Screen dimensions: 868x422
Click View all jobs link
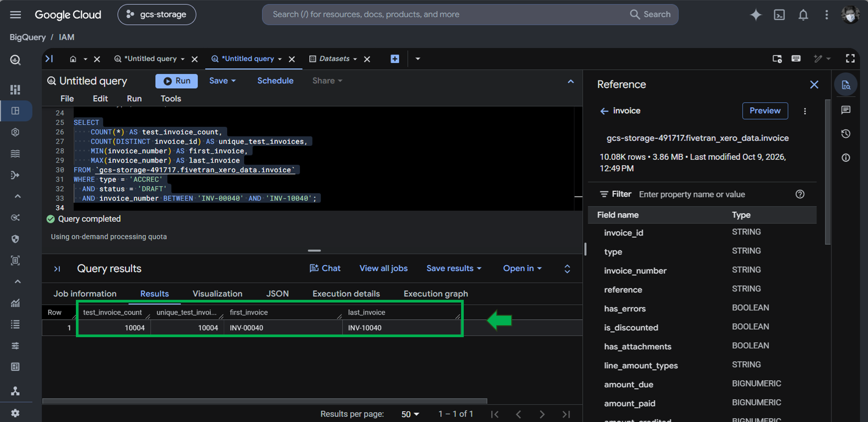click(383, 268)
